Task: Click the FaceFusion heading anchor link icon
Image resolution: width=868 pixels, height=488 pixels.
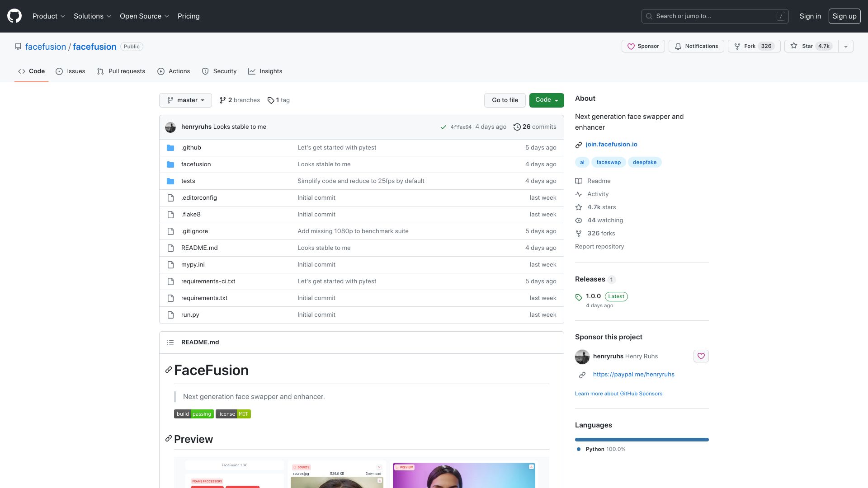Action: (169, 370)
